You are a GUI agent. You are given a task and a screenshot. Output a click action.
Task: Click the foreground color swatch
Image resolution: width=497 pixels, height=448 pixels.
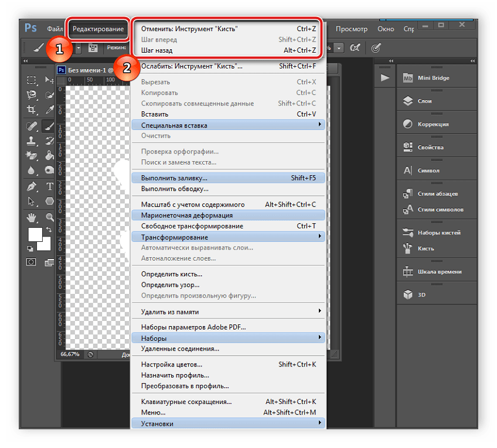point(35,234)
